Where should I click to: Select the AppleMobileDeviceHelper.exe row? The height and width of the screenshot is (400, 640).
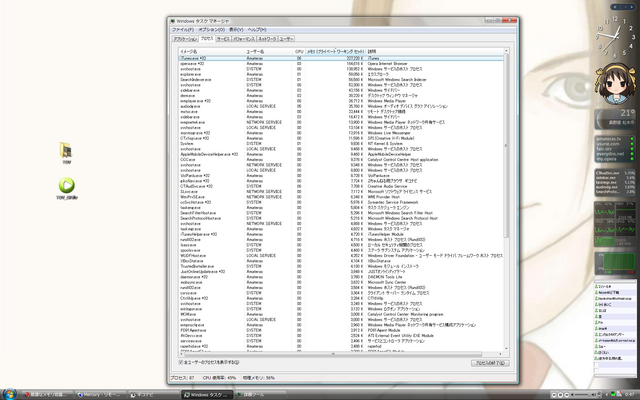pyautogui.click(x=341, y=154)
